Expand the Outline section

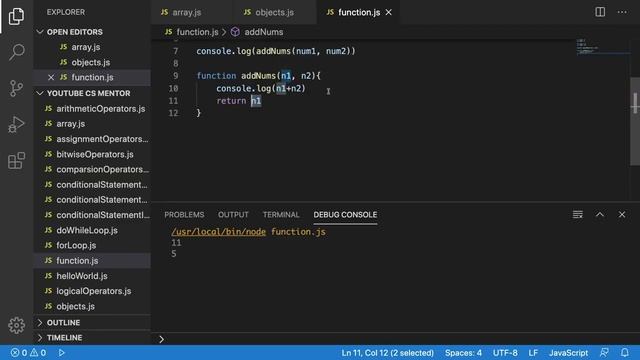[40, 322]
